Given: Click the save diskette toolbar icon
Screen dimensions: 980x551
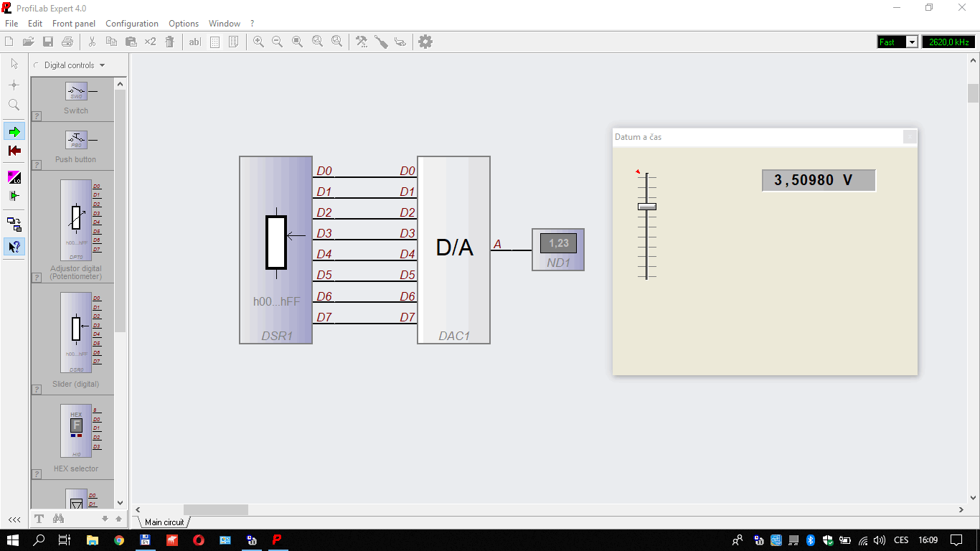Looking at the screenshot, I should pos(48,42).
